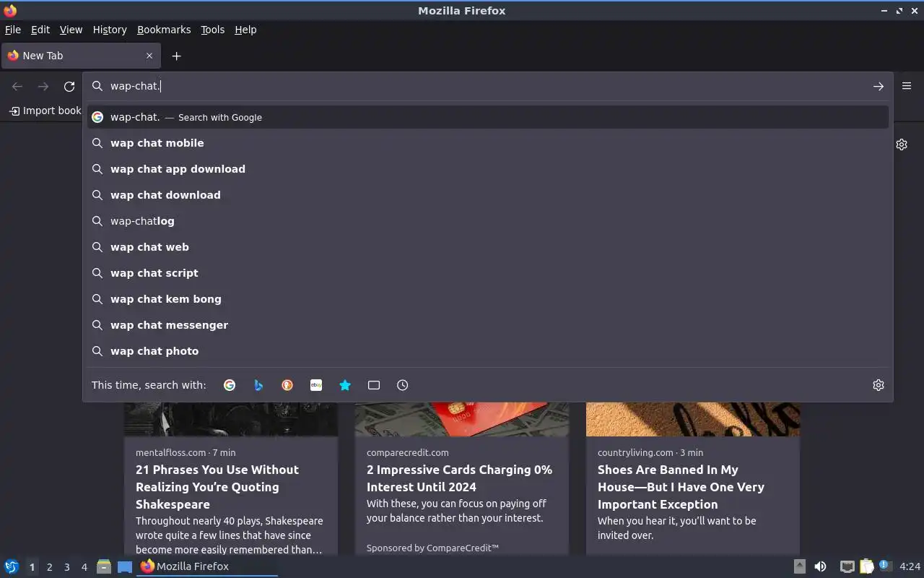Click the Go arrow in the address bar
This screenshot has width=924, height=578.
(x=879, y=86)
